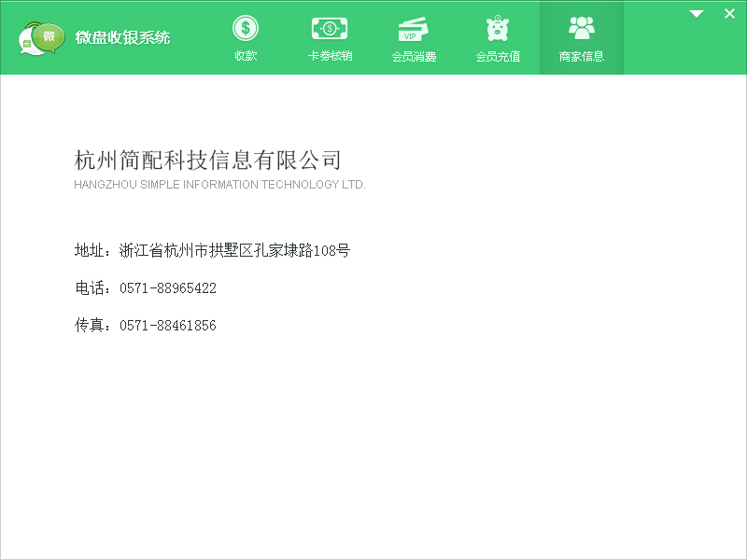Switch to the 卡券核销 tab label

click(330, 56)
